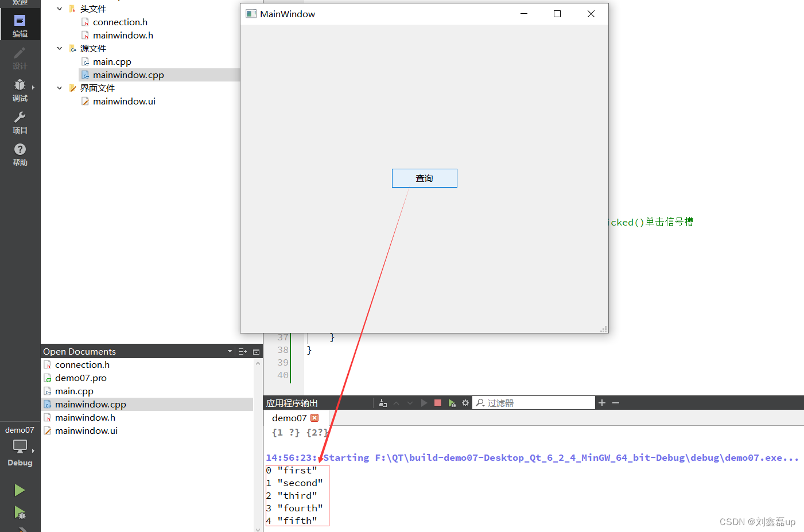Image resolution: width=804 pixels, height=532 pixels.
Task: Open the 调试 (Debug) mode view
Action: (20, 91)
